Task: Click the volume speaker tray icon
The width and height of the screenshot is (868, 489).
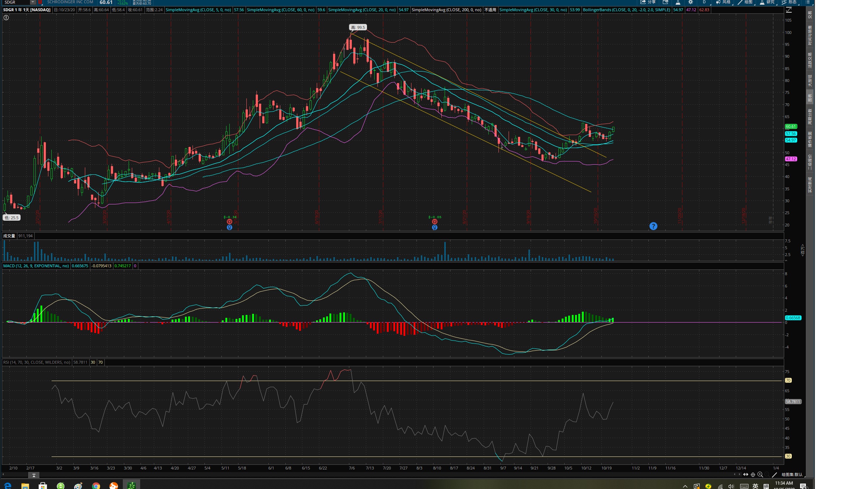Action: click(731, 486)
